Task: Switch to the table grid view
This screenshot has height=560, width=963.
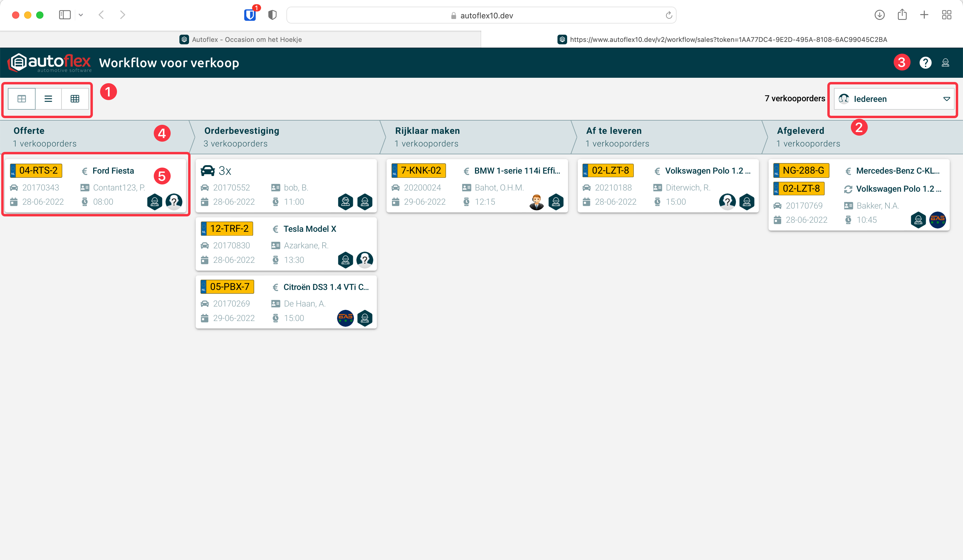Action: coord(75,99)
